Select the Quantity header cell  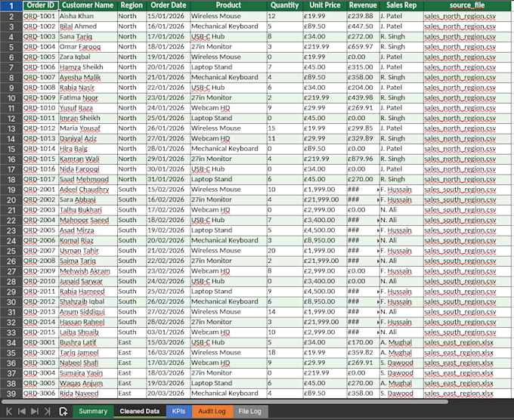[x=285, y=5]
